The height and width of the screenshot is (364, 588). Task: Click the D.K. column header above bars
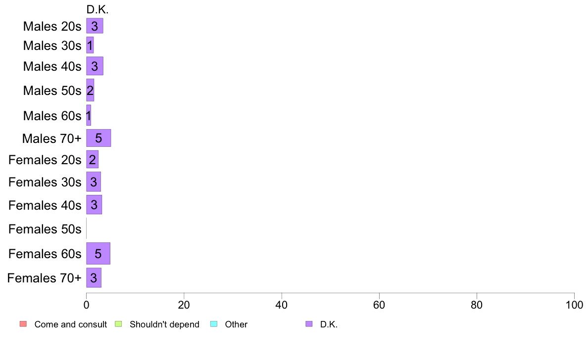98,9
